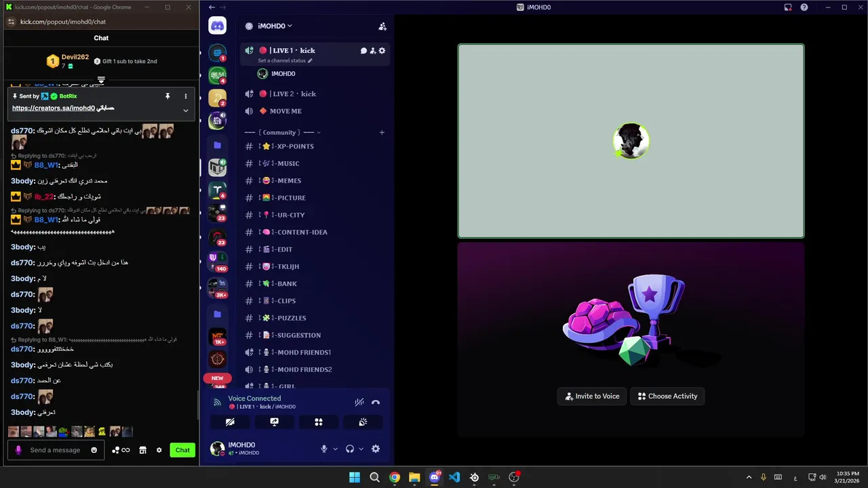Join MOHD FRIENDS1 voice channel
Screen dimensions: 868x488
point(315,352)
